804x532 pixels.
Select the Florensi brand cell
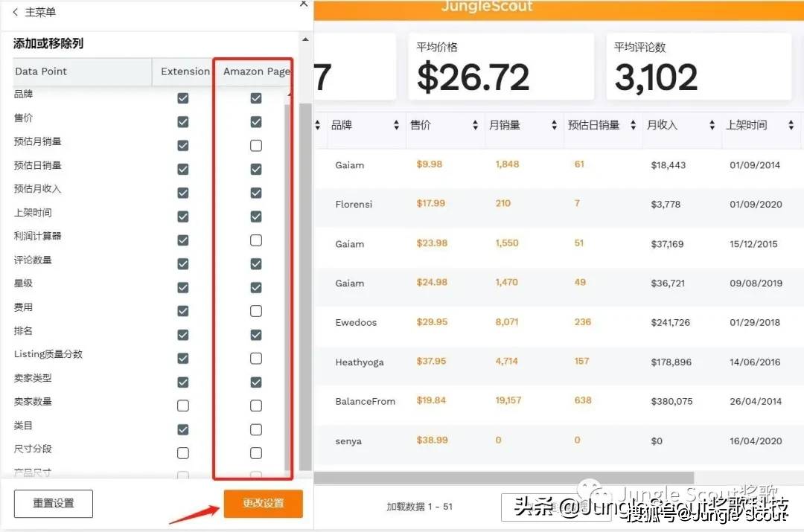click(354, 204)
